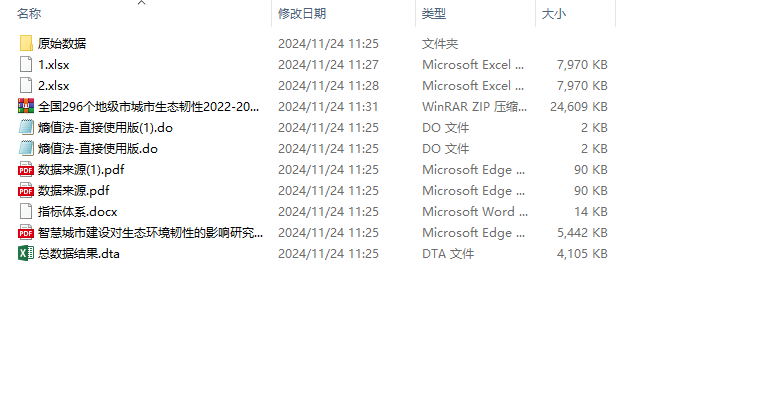The image size is (757, 410).
Task: Select the 熵值法-直接使用版.do file name
Action: click(98, 148)
